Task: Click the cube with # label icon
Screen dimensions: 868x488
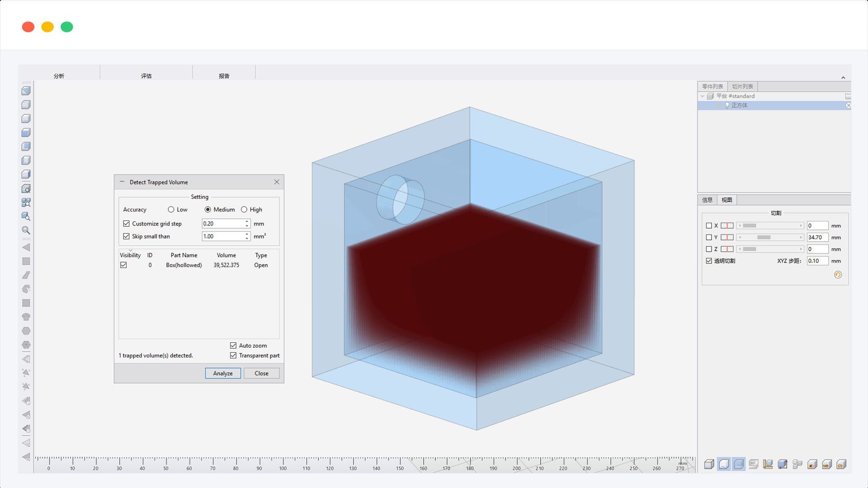Action: pos(812,464)
